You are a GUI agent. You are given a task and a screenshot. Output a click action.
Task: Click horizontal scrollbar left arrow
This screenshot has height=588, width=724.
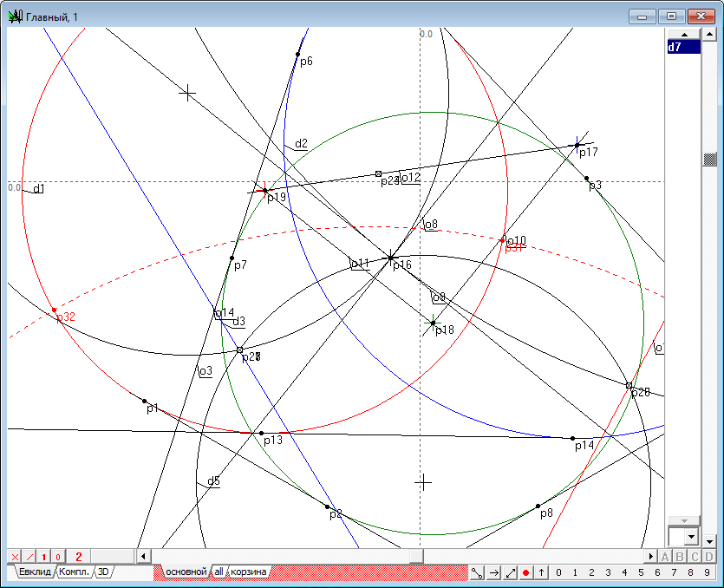coord(143,556)
